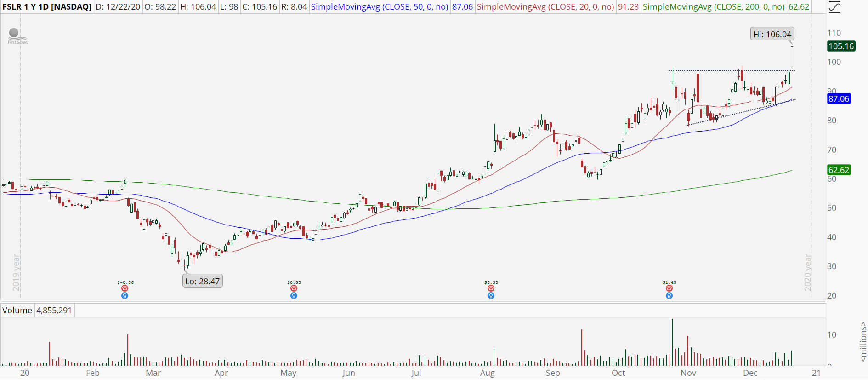
Task: Click the 70 label on the price axis
Action: coord(832,150)
